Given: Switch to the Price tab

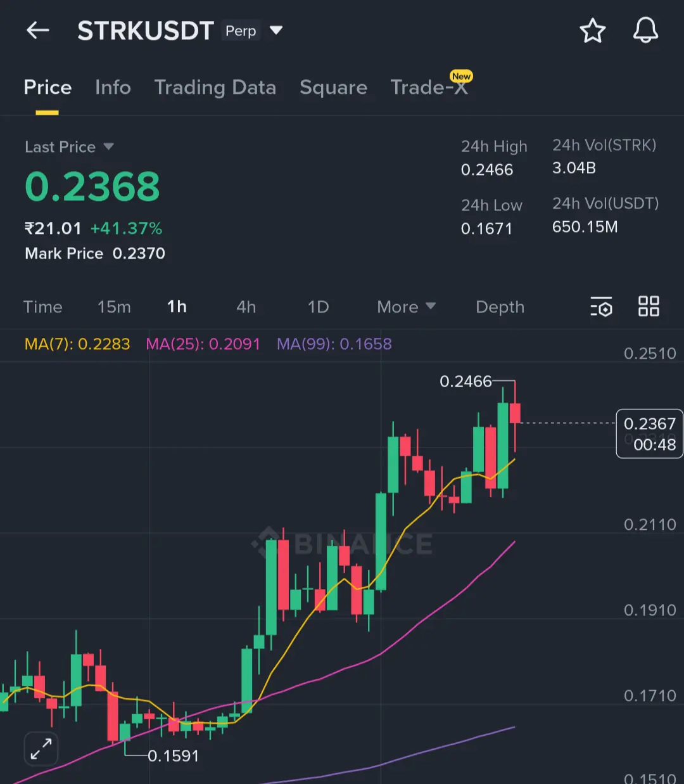Looking at the screenshot, I should point(47,87).
